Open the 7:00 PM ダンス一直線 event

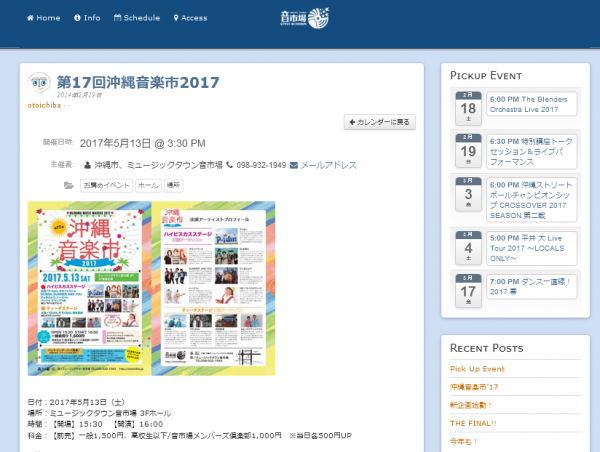point(532,287)
